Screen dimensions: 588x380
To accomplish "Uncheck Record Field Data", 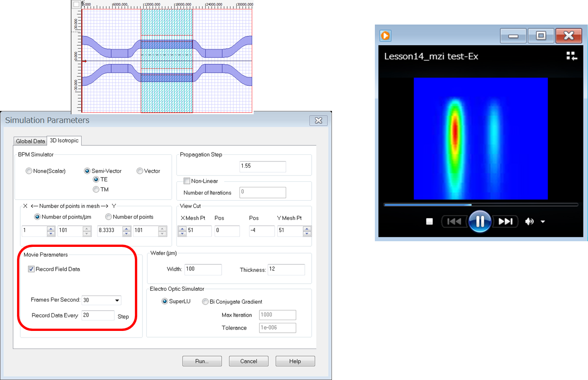I will pyautogui.click(x=31, y=269).
